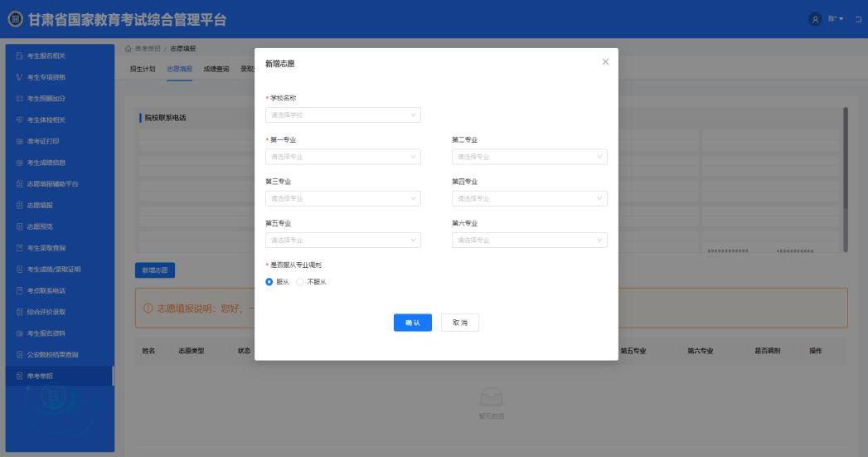Viewport: 868px width, 457px height.
Task: Open the 学校名称 school dropdown
Action: 342,114
